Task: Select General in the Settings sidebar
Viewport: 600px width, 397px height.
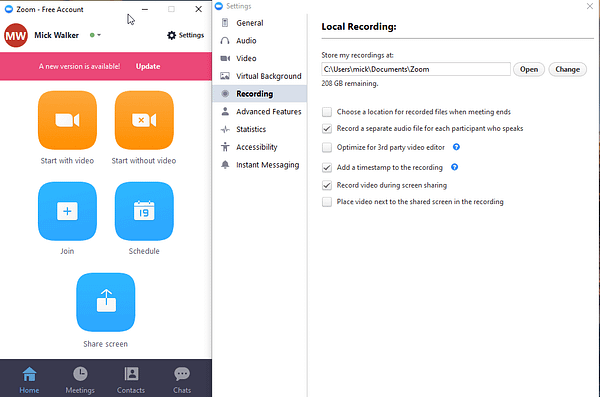Action: (260, 23)
